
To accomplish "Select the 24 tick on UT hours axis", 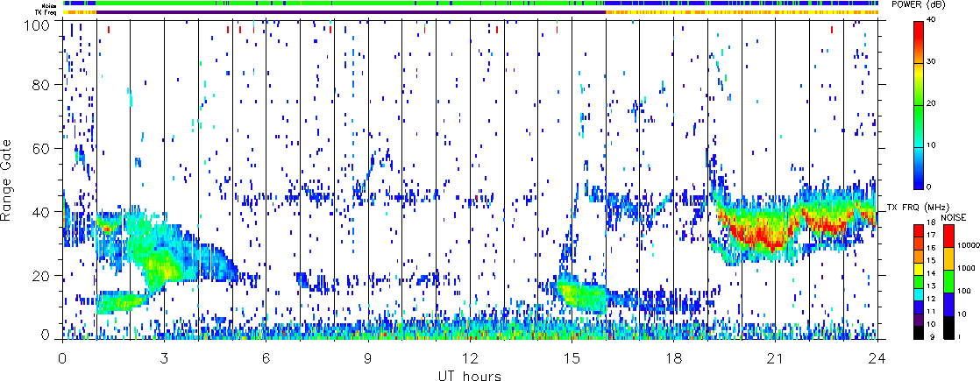I will coord(877,358).
